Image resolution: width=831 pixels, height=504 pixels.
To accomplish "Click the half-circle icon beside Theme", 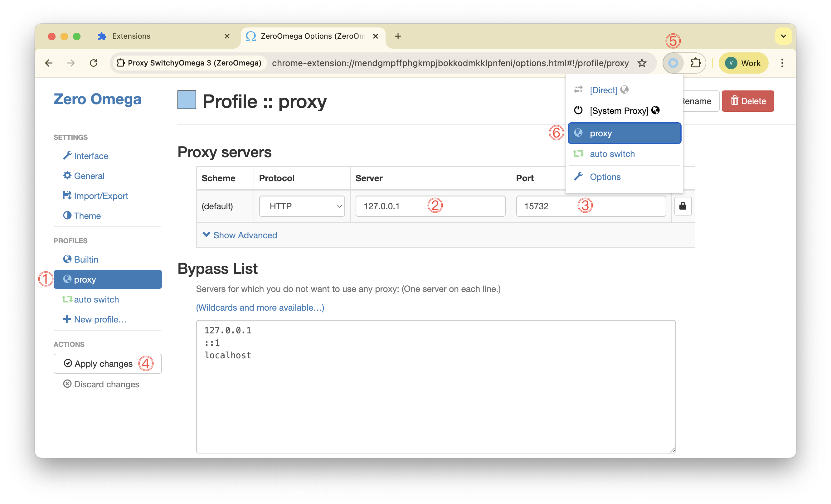I will coord(67,215).
